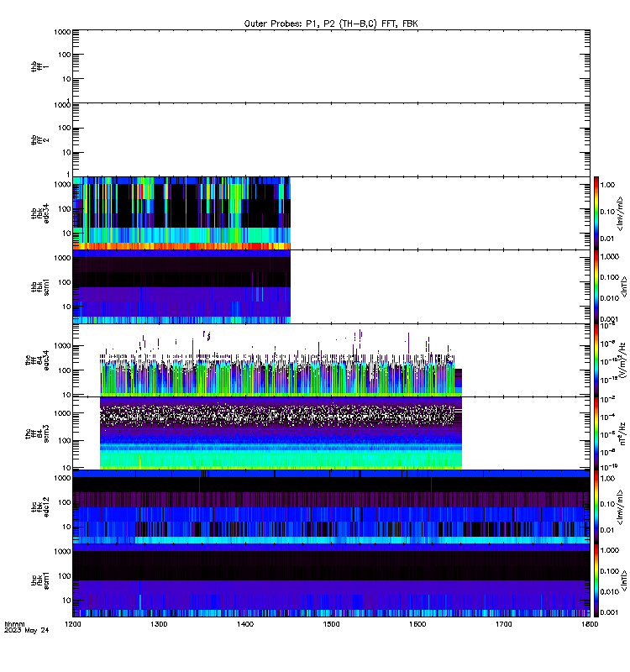
Task: Click the '0.010' tick on thc scm1 colorbar
Action: click(610, 591)
